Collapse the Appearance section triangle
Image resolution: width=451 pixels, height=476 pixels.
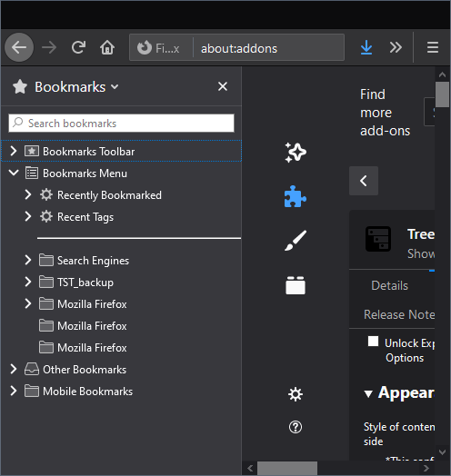pyautogui.click(x=368, y=393)
